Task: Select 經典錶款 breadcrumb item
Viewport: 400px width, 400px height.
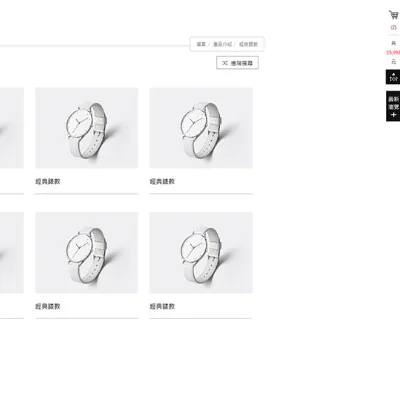Action: pyautogui.click(x=248, y=44)
